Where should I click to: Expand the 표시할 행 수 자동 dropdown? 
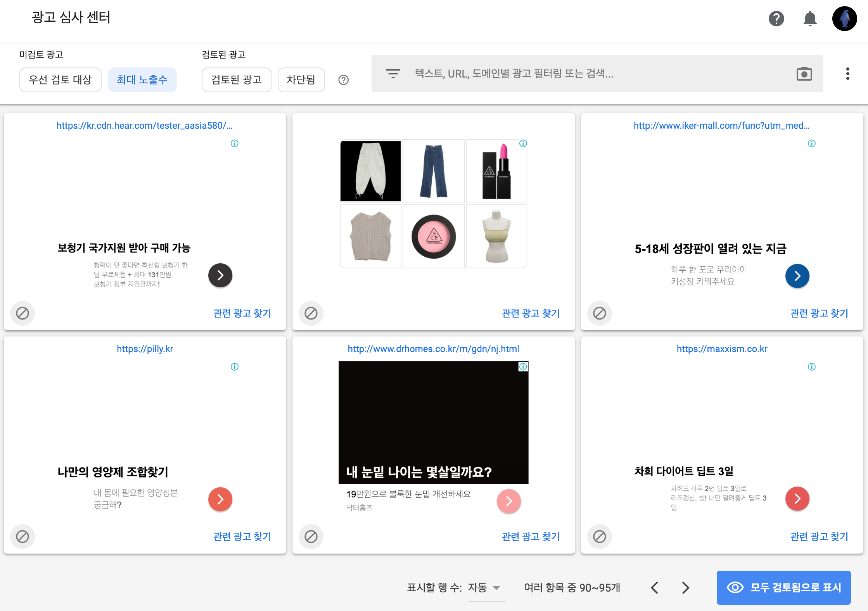pyautogui.click(x=484, y=588)
